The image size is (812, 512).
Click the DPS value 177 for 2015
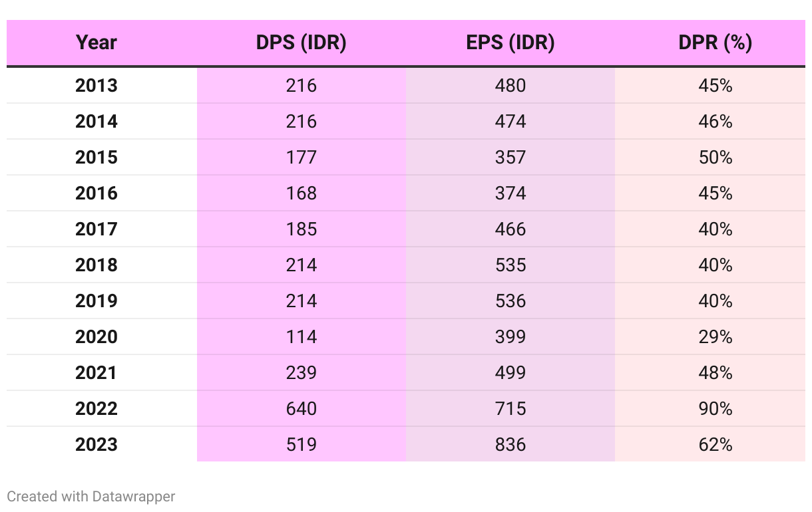(x=301, y=158)
